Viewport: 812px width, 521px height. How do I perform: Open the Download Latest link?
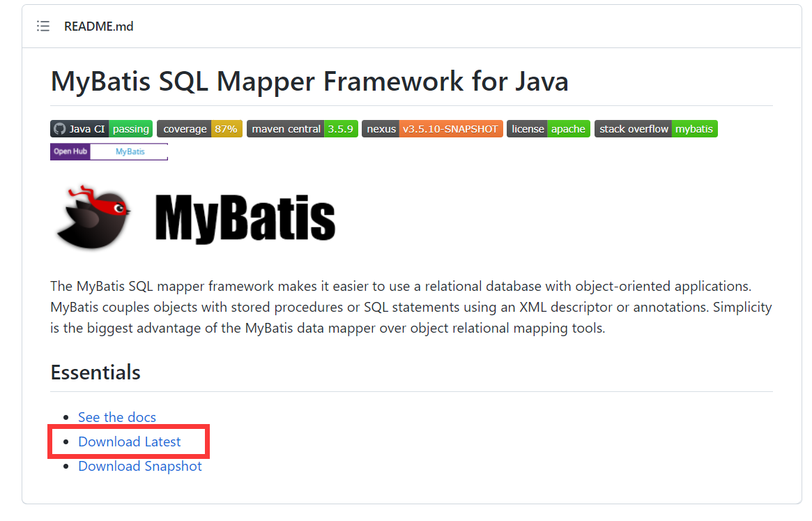[130, 441]
